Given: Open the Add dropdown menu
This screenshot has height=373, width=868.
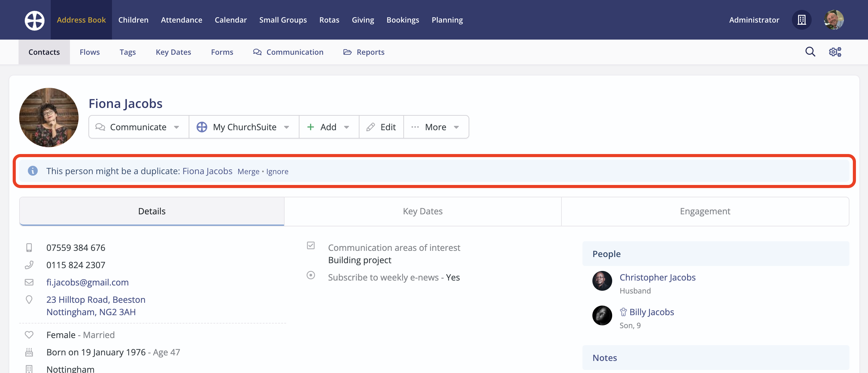Looking at the screenshot, I should (x=329, y=127).
